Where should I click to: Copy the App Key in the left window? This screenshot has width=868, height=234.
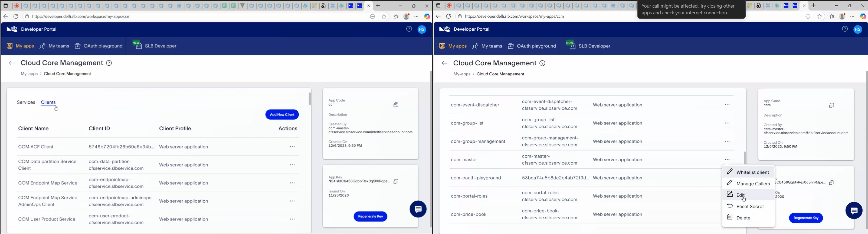coord(396,182)
